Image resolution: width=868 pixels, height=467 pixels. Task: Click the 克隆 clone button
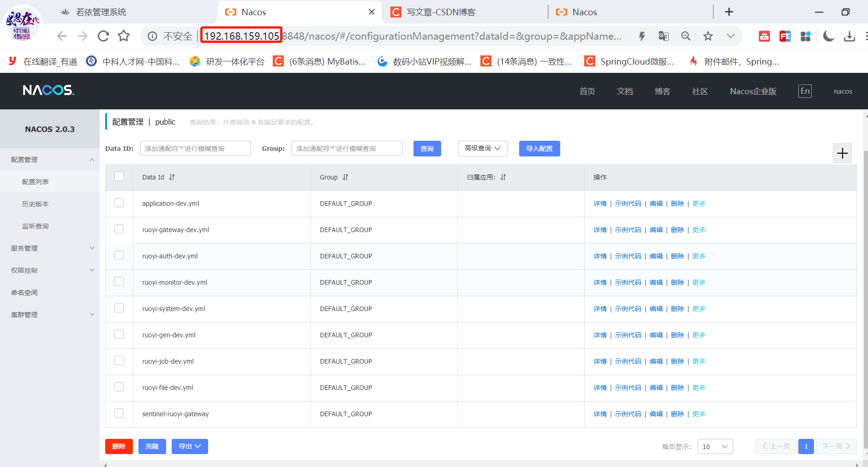click(152, 446)
